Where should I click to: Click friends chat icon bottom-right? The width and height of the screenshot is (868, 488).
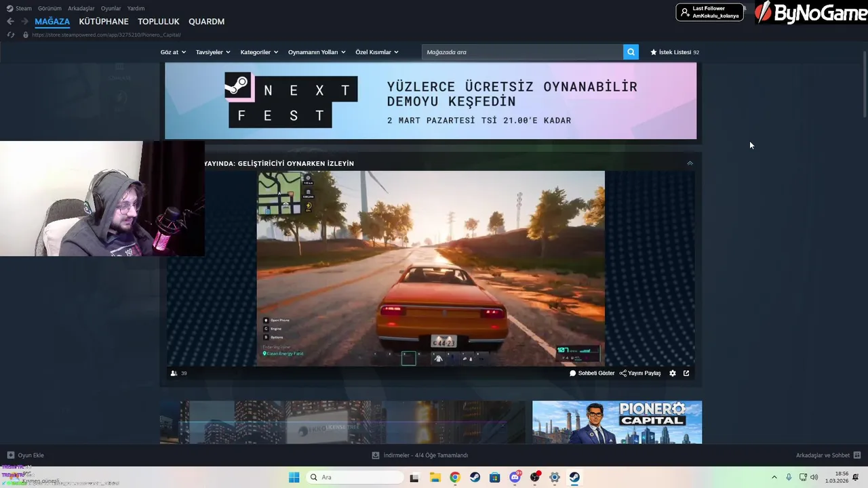[857, 455]
